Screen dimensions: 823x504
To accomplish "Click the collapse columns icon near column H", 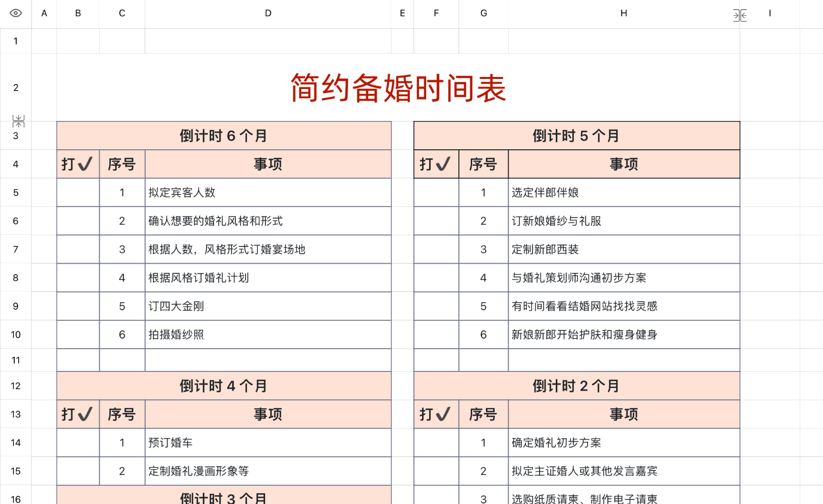I will click(739, 16).
